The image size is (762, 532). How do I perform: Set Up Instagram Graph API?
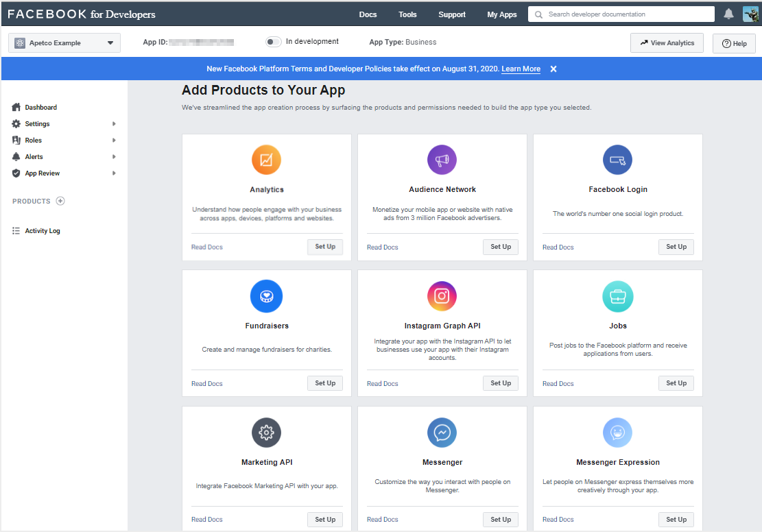pyautogui.click(x=500, y=383)
